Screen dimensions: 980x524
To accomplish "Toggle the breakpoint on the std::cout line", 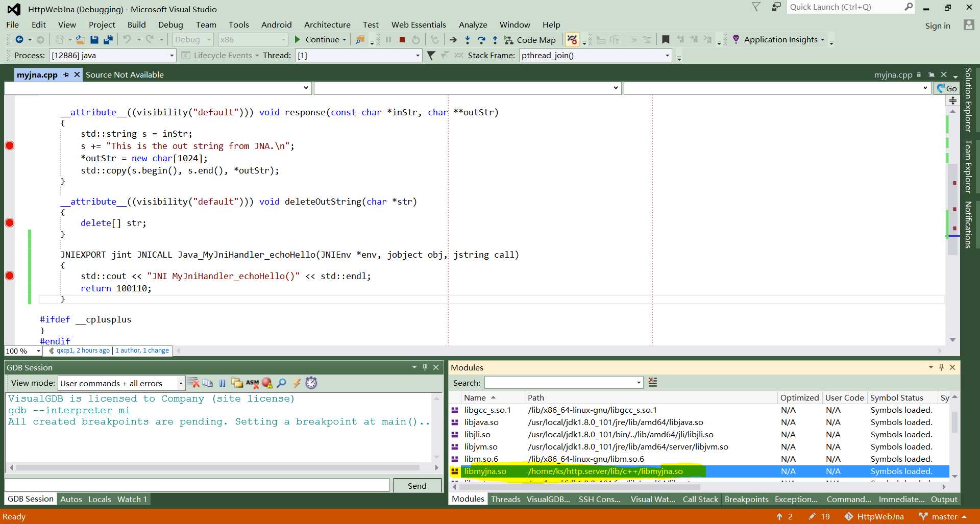I will tap(10, 276).
